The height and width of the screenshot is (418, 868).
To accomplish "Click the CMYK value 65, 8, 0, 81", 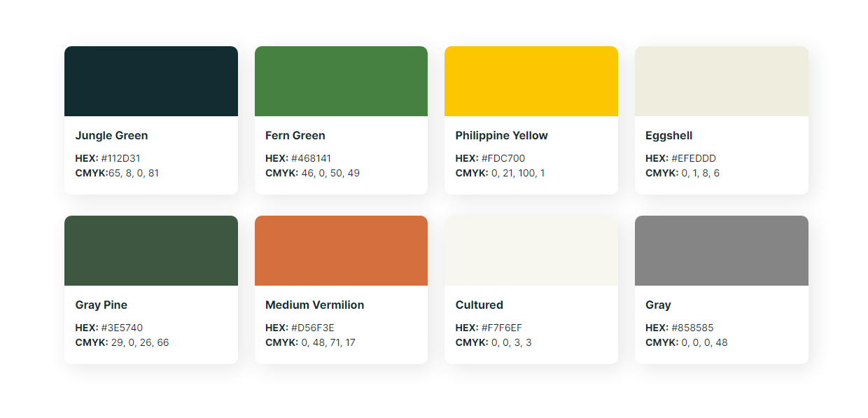I will (x=134, y=173).
